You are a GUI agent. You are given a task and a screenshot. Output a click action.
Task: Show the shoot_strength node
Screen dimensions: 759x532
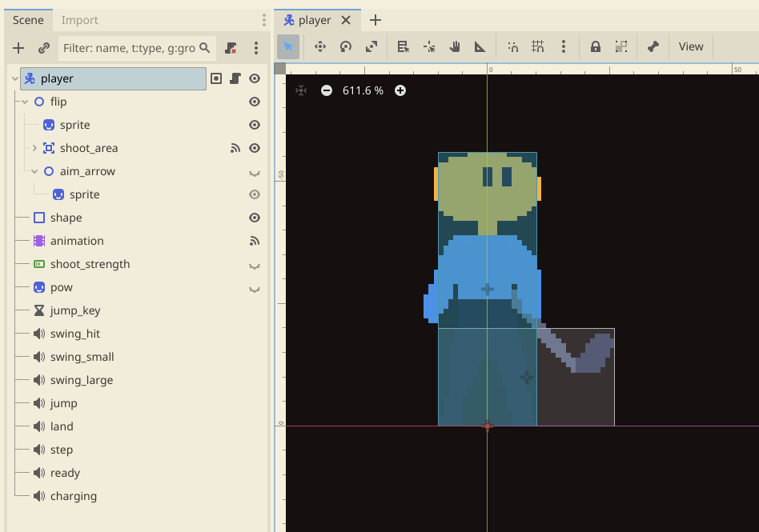point(255,265)
